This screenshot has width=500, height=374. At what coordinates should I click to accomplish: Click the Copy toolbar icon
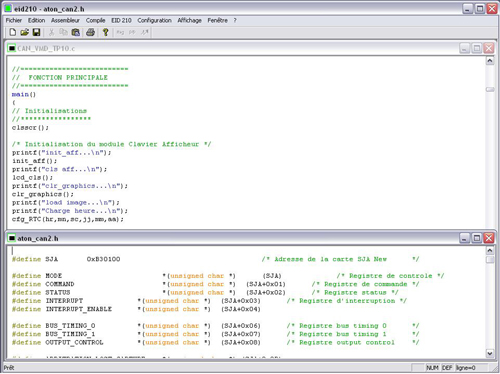(63, 32)
